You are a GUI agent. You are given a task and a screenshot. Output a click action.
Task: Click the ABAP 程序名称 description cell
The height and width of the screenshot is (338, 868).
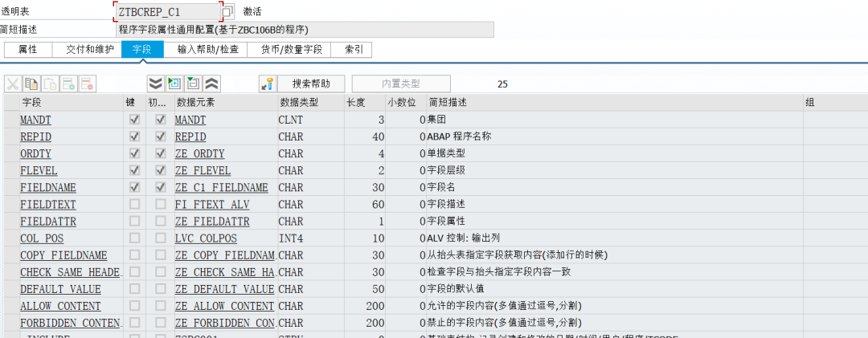click(615, 136)
